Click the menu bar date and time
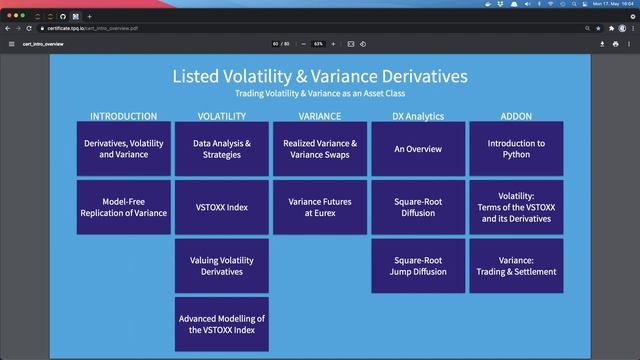The height and width of the screenshot is (360, 640). [x=613, y=4]
